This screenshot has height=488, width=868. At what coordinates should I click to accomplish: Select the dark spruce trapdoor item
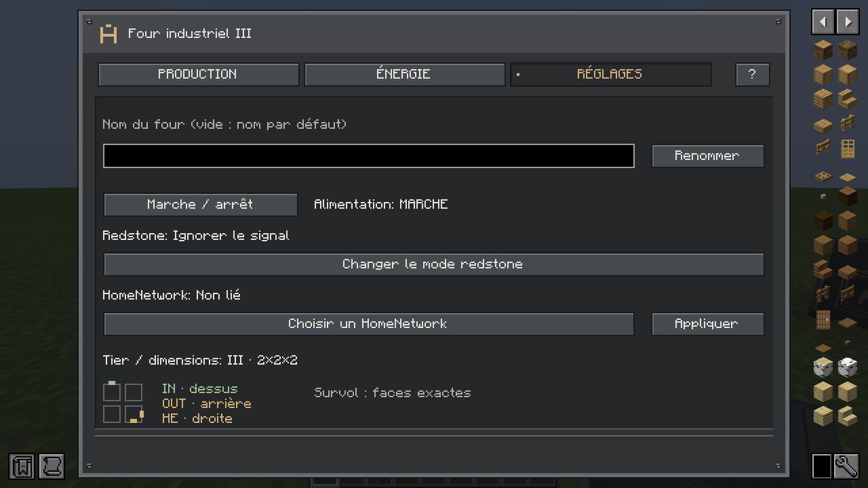pyautogui.click(x=848, y=324)
